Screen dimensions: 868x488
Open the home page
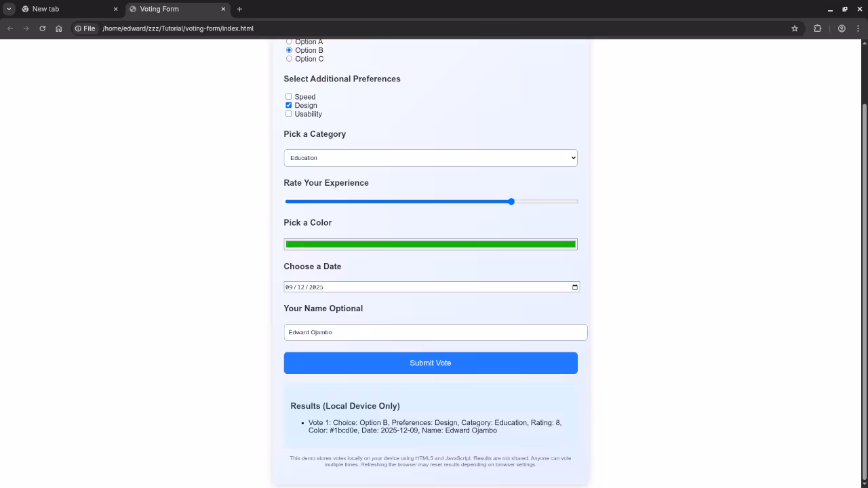tap(58, 28)
